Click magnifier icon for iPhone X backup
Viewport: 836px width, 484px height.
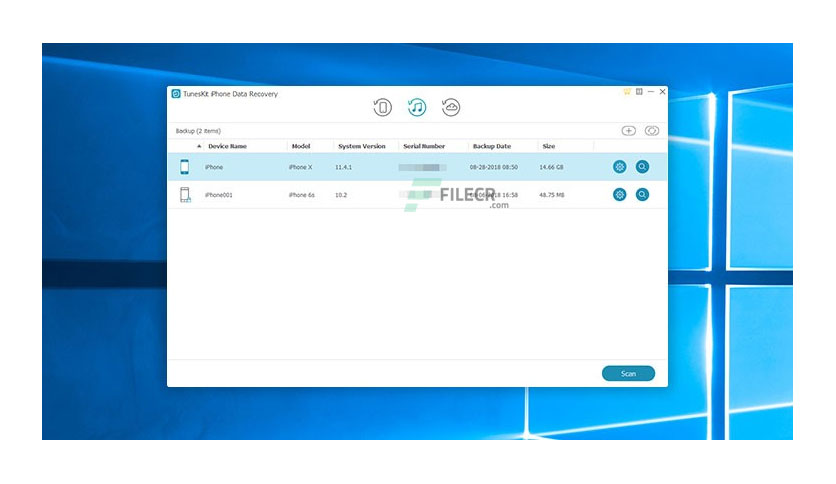pos(642,167)
